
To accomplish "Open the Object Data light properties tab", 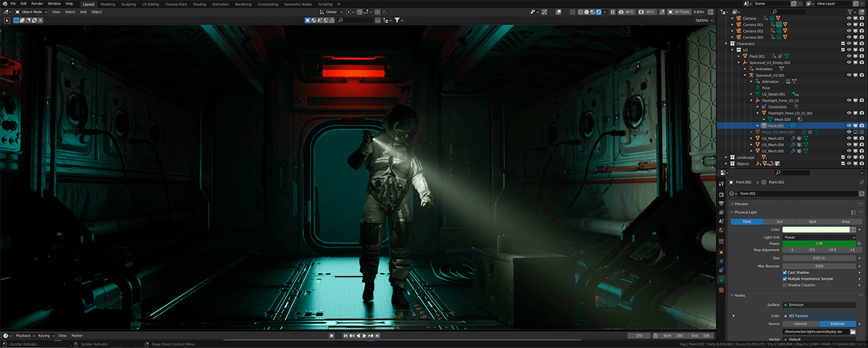I will click(x=722, y=279).
